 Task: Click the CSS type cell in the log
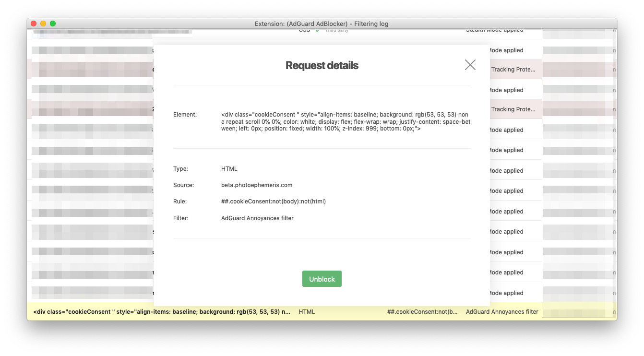[305, 30]
